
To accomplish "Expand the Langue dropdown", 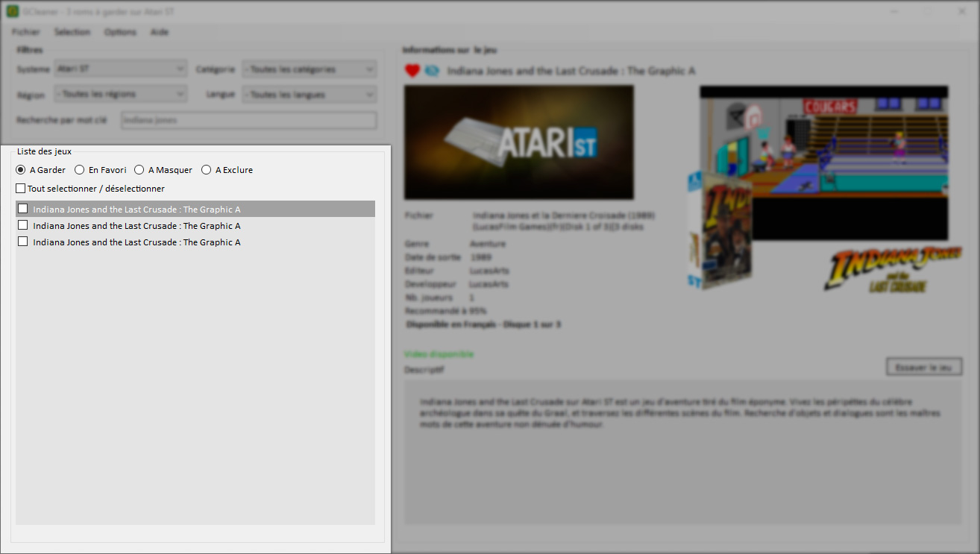I will [310, 95].
